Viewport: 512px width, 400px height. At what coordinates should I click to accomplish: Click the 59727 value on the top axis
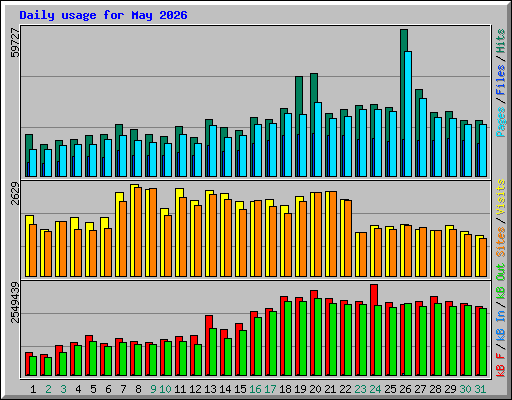coord(15,42)
